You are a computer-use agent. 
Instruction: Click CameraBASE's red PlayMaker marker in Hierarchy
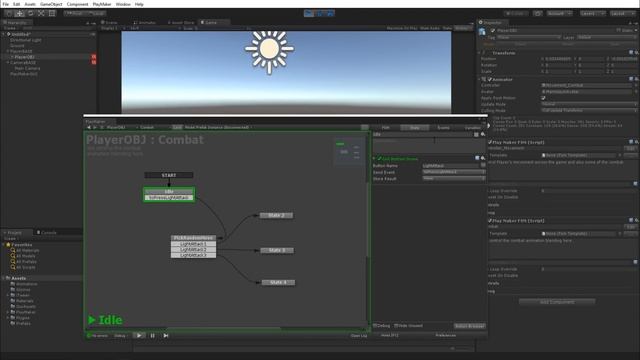point(94,62)
